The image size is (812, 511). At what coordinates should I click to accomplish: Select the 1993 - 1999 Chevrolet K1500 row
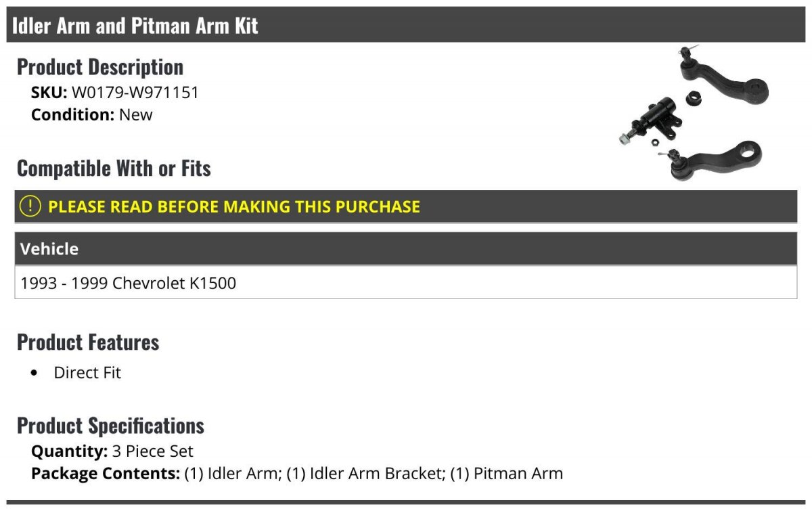tap(406, 282)
